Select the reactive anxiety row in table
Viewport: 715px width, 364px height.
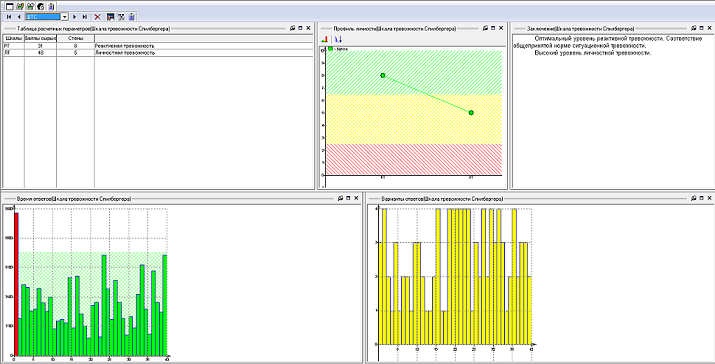point(158,46)
